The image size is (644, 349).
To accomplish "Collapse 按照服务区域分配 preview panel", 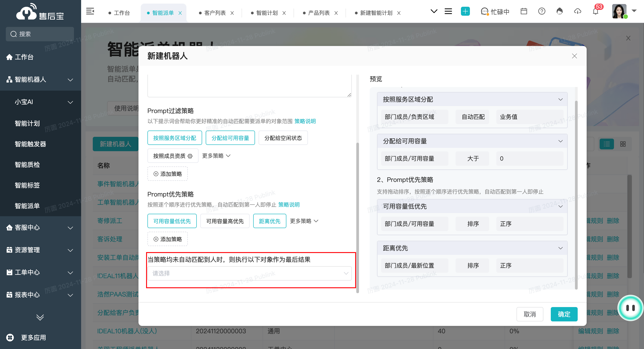I will tap(560, 100).
